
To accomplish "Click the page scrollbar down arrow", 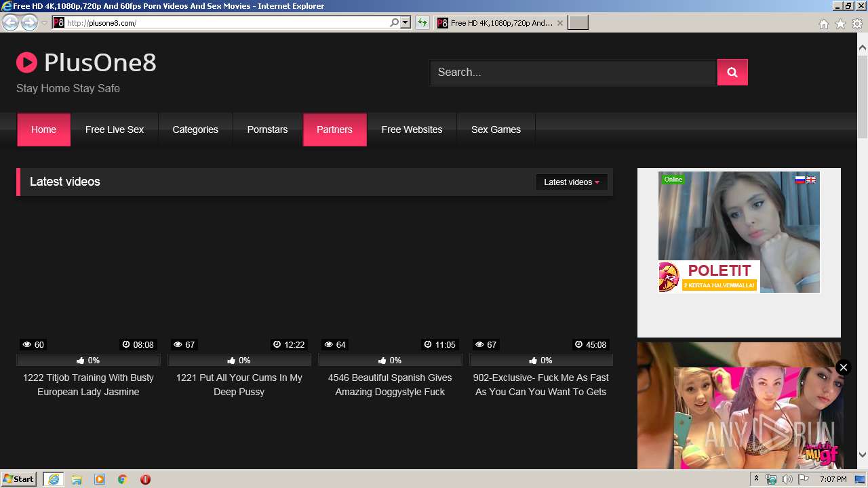I will point(863,455).
